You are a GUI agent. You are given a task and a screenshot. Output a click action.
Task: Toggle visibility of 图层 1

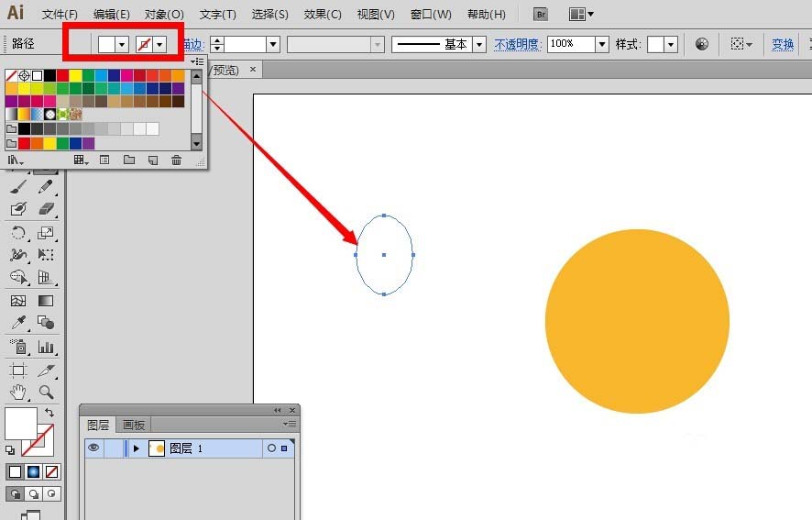point(93,448)
